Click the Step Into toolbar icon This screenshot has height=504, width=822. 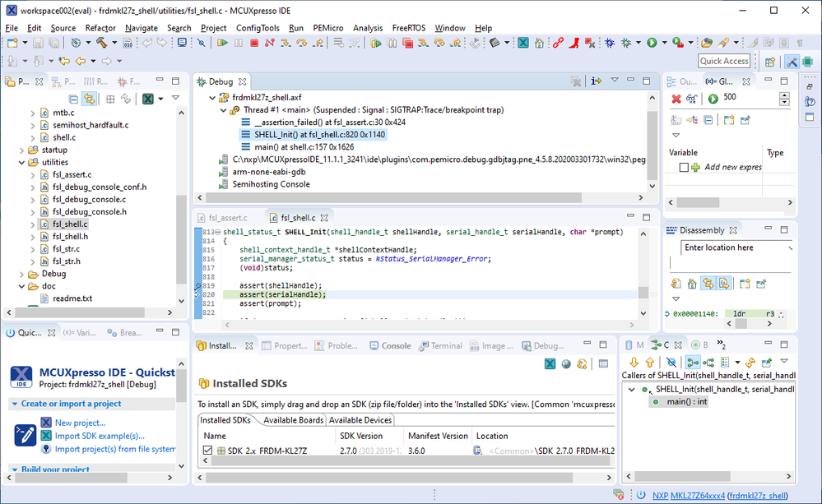pos(286,43)
